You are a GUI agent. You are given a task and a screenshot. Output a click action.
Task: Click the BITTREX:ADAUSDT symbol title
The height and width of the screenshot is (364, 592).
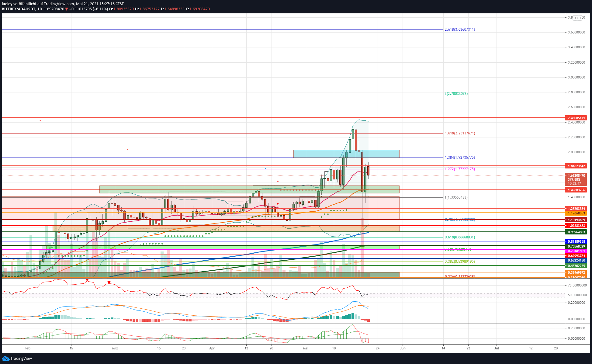(x=18, y=9)
